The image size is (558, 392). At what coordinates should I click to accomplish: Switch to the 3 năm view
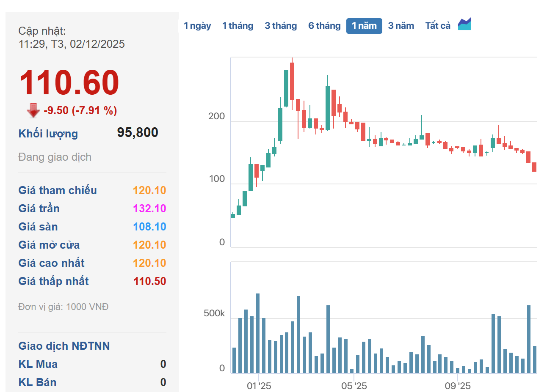[x=401, y=26]
